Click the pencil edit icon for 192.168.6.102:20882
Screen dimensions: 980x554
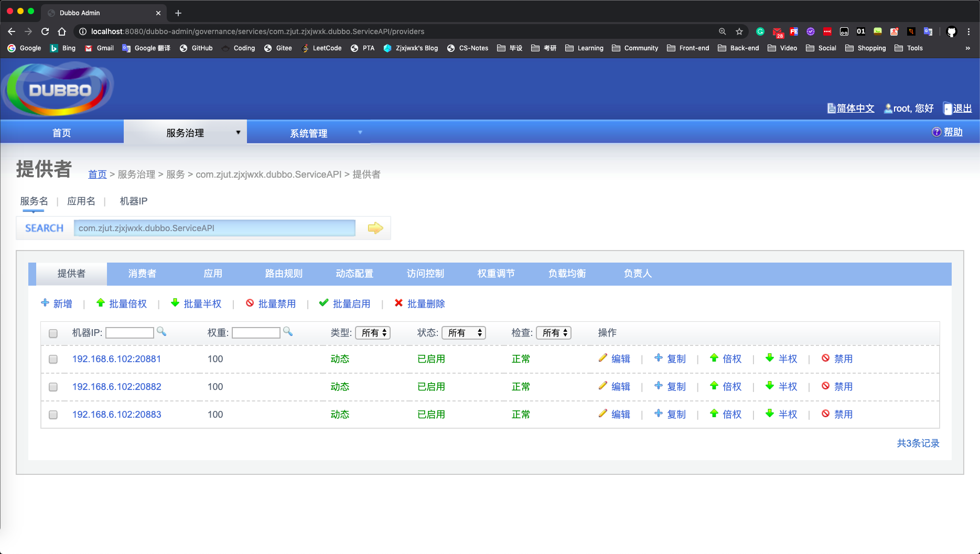coord(602,386)
